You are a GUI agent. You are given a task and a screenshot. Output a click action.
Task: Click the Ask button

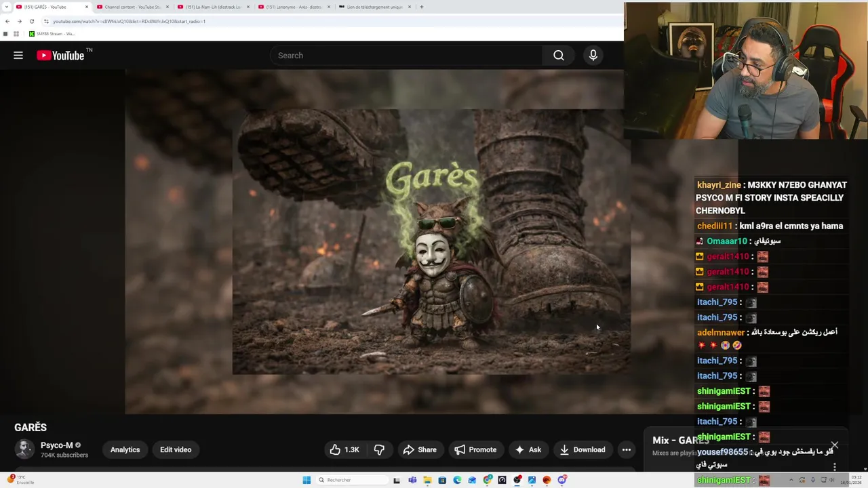528,449
